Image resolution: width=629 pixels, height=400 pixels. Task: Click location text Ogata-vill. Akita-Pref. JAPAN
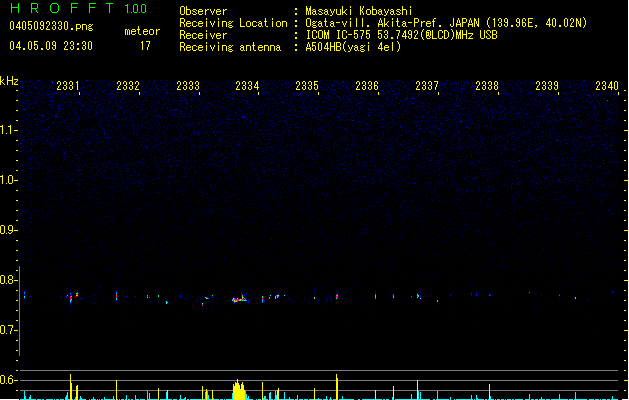click(x=392, y=23)
